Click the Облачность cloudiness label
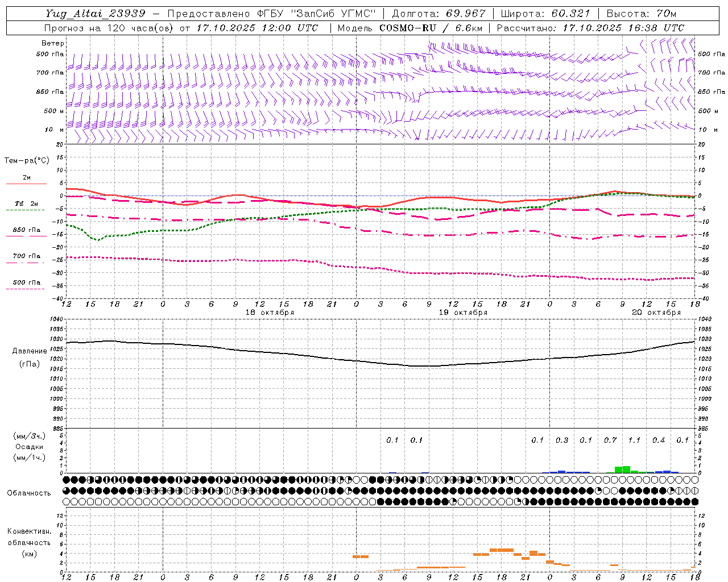Screen dimensions: 728x582 [x=29, y=493]
